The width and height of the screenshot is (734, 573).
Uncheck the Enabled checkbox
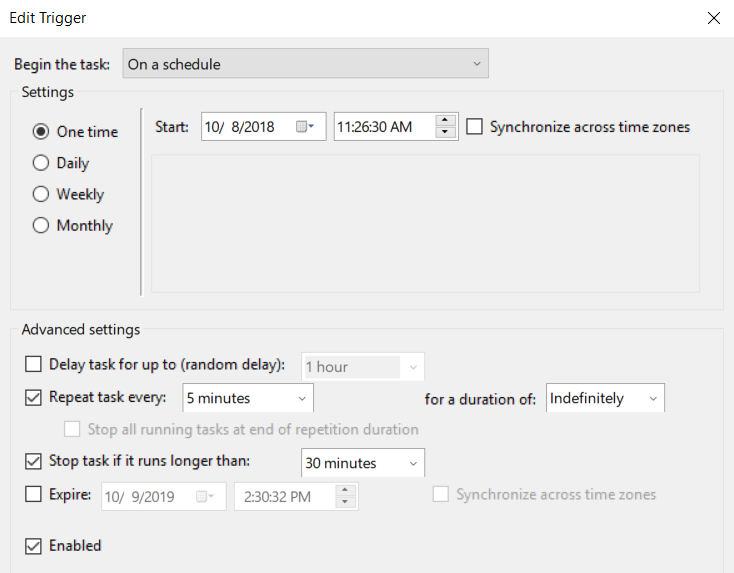(33, 546)
